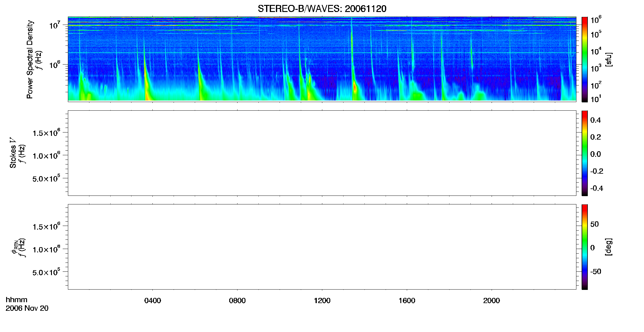Screen dimensions: 644x332
Task: Click the 0.4 tick on Stokes colorbar
Action: point(595,120)
